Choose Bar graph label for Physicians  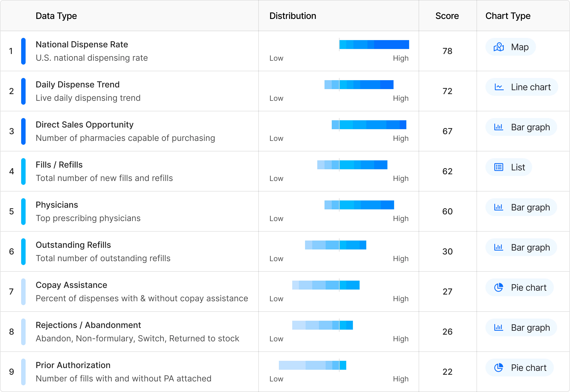(530, 207)
